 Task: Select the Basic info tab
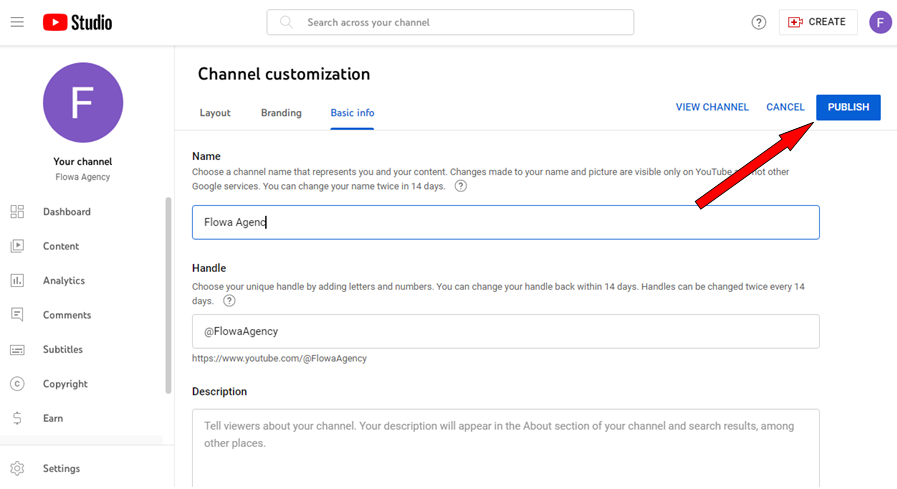coord(352,113)
